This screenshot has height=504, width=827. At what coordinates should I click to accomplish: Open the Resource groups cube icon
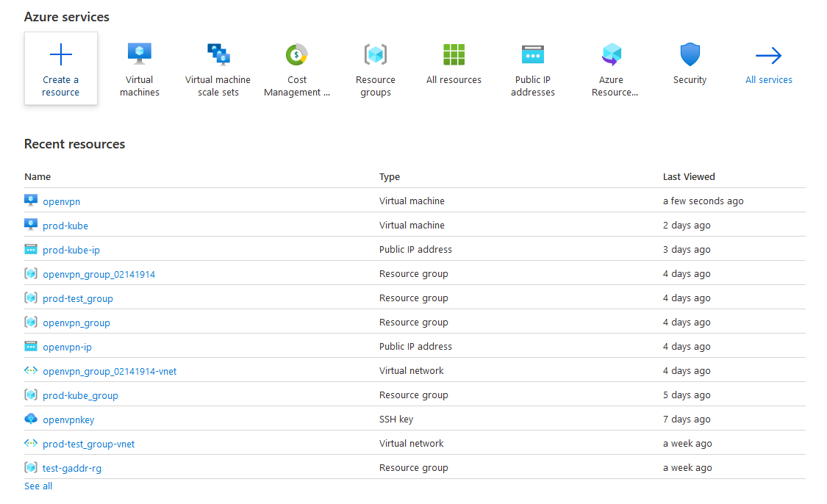(376, 54)
